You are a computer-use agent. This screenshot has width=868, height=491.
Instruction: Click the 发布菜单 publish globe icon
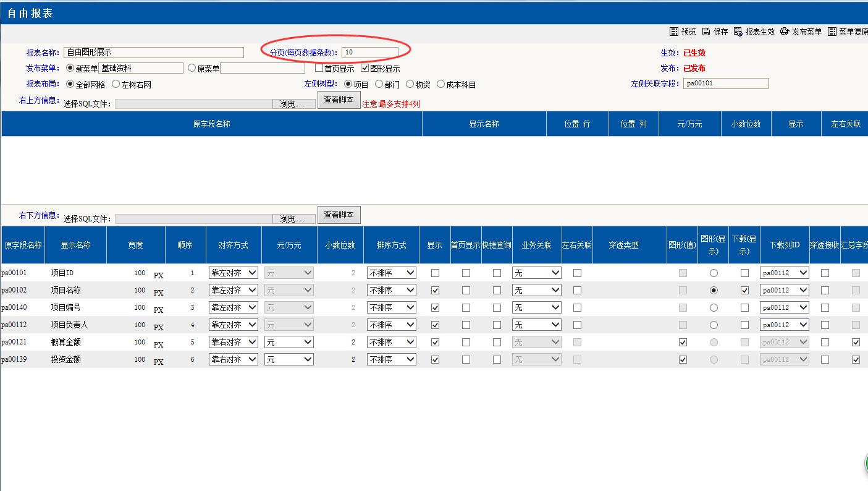(x=785, y=32)
